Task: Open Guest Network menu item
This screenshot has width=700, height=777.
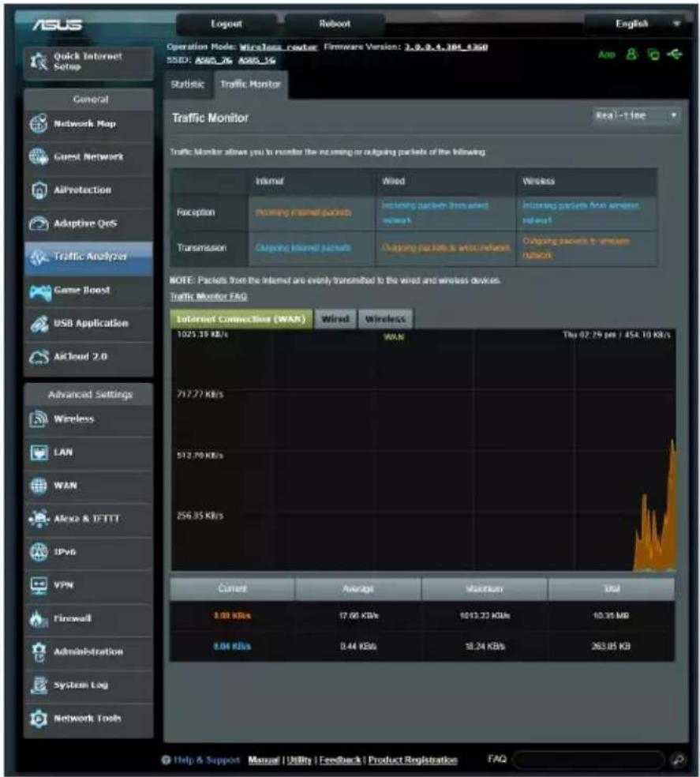Action: [x=88, y=157]
